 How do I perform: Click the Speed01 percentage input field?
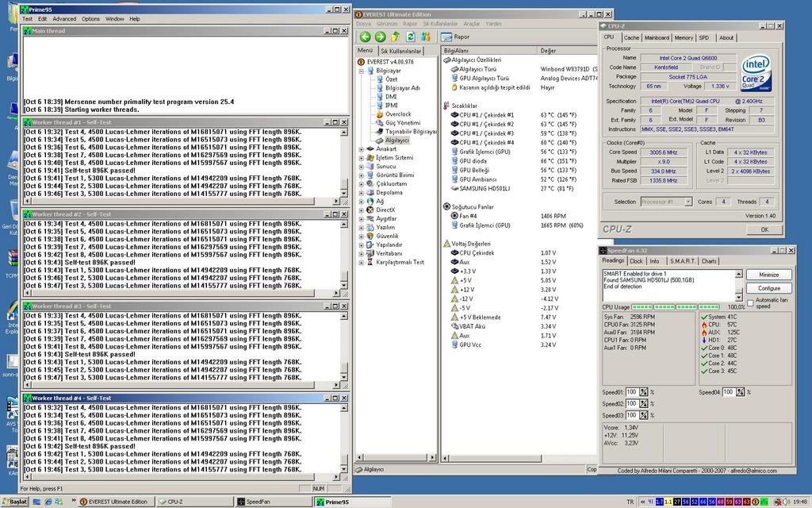(632, 392)
